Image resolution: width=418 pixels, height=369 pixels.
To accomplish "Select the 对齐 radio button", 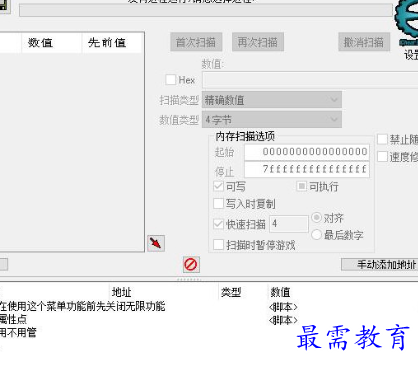I will [316, 218].
